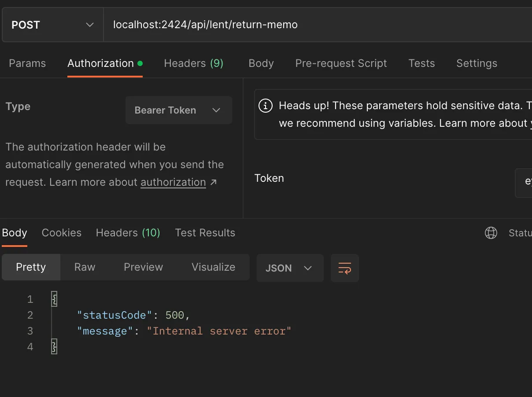Screen dimensions: 532x397
Task: Go to the Tests tab
Action: tap(421, 63)
